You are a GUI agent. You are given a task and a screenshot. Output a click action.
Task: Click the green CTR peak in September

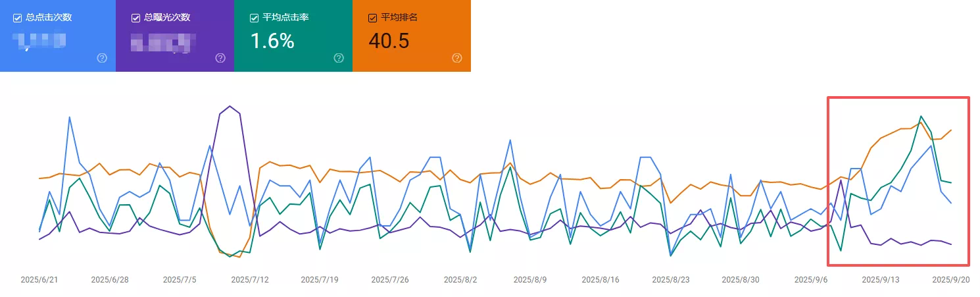click(921, 117)
